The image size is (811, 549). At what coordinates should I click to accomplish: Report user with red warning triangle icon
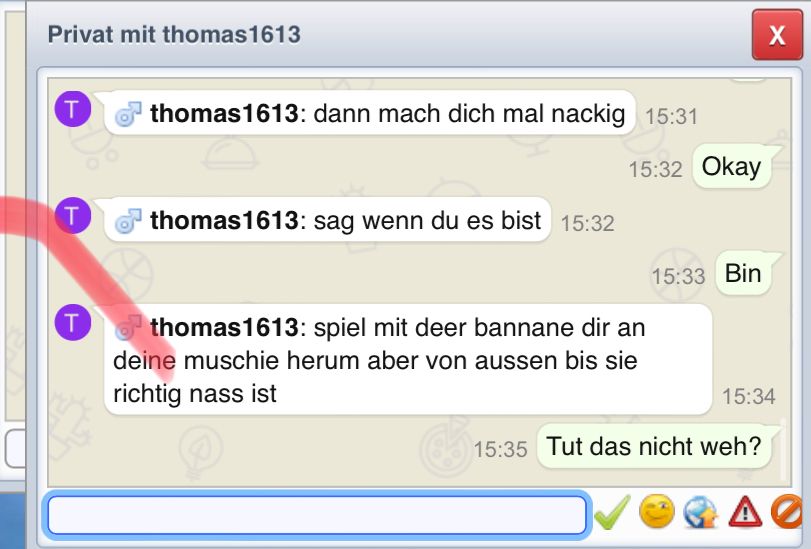[x=745, y=512]
